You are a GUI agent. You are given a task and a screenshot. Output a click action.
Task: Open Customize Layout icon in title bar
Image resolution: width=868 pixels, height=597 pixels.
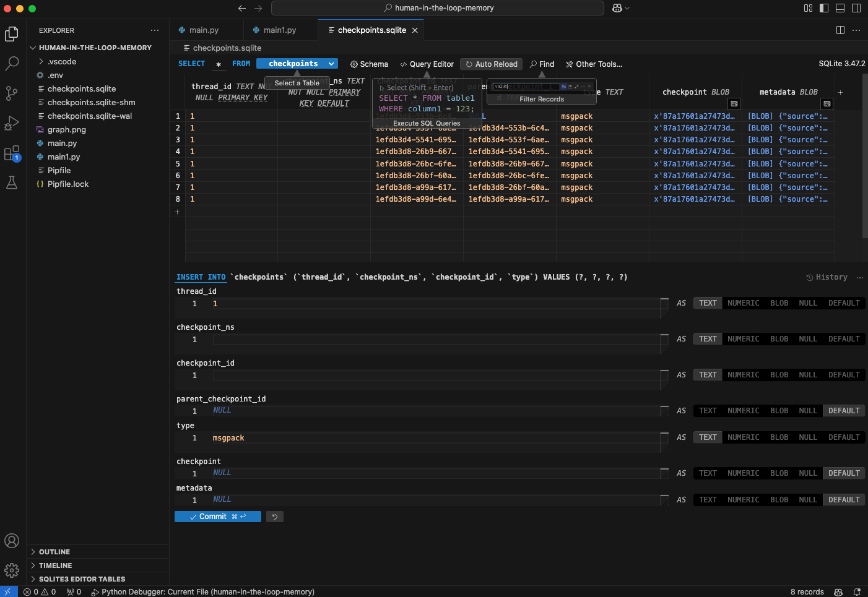808,8
